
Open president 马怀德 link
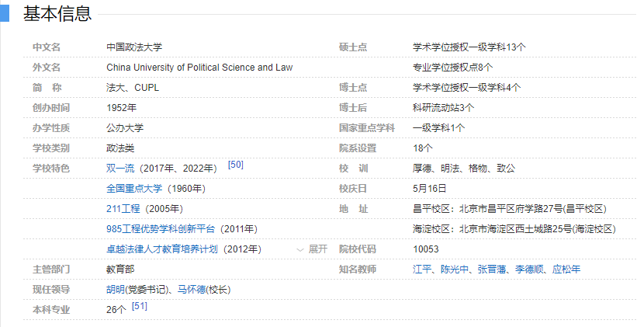coord(191,290)
